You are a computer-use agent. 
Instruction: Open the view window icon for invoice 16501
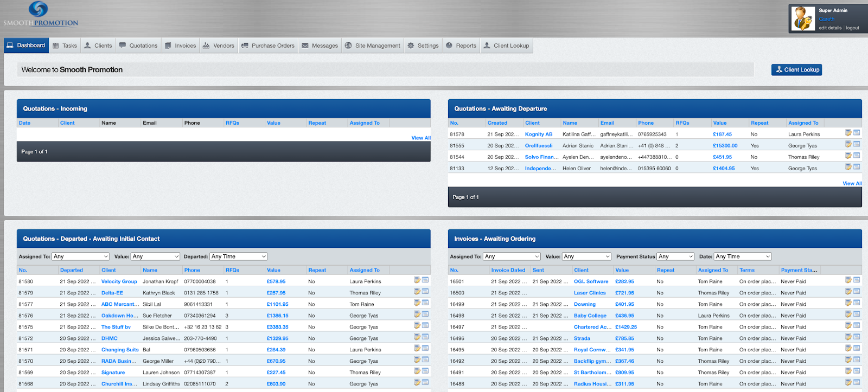tap(857, 280)
